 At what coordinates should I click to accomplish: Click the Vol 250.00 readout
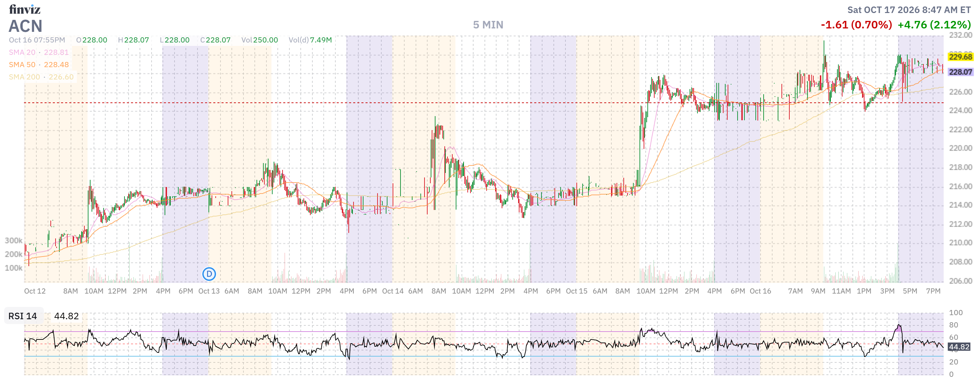pos(260,40)
